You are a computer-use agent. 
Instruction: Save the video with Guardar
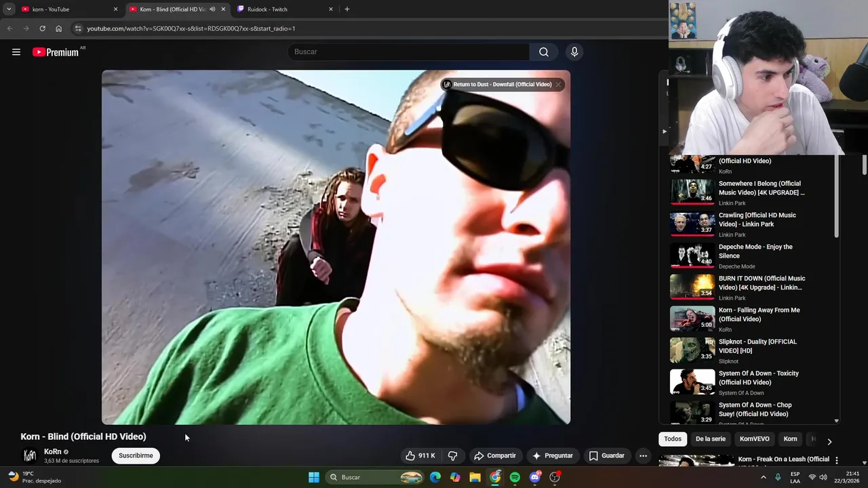point(607,455)
